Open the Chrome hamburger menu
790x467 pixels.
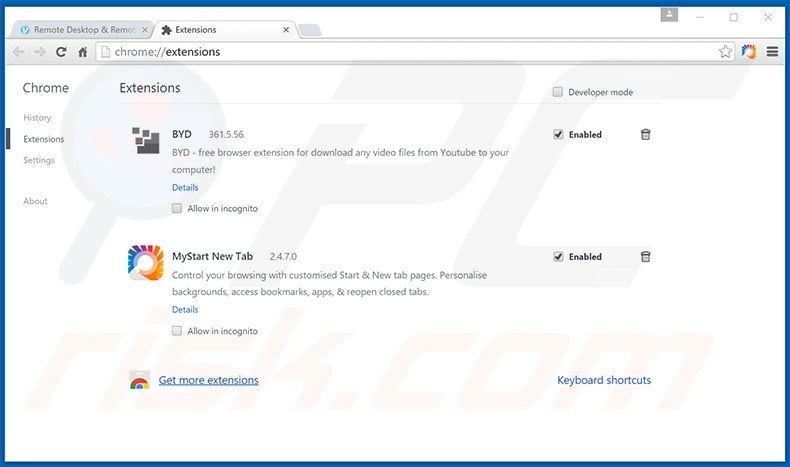click(x=772, y=51)
